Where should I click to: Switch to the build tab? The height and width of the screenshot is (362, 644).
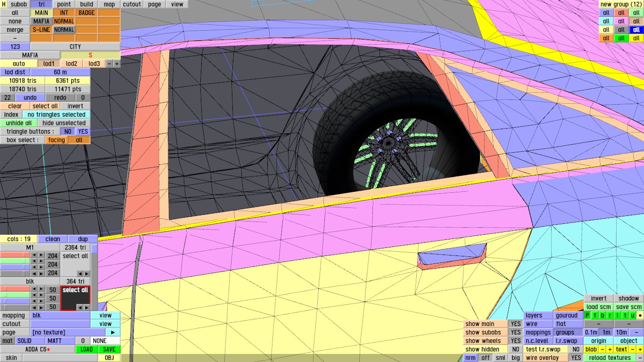point(87,4)
